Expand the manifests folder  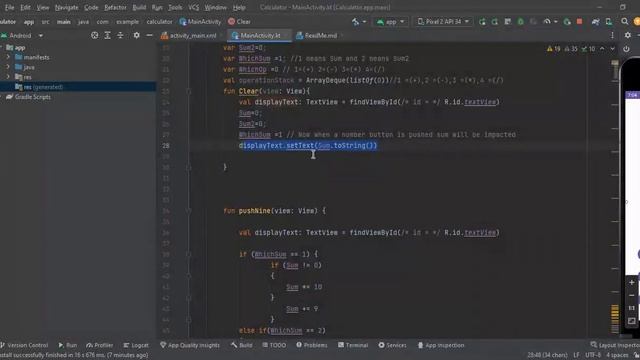pos(8,57)
